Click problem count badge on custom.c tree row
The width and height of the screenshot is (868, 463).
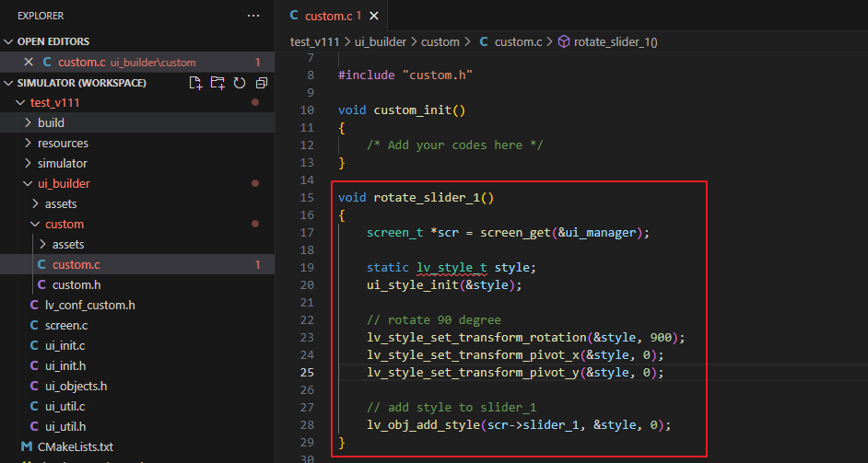point(257,264)
